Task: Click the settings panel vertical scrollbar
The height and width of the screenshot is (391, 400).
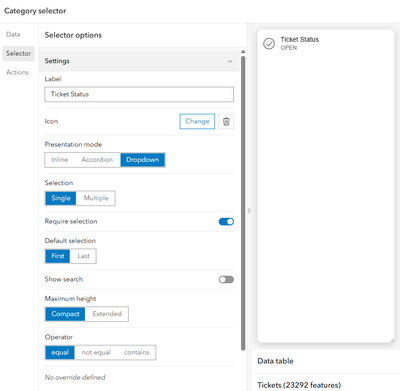Action: pyautogui.click(x=243, y=203)
